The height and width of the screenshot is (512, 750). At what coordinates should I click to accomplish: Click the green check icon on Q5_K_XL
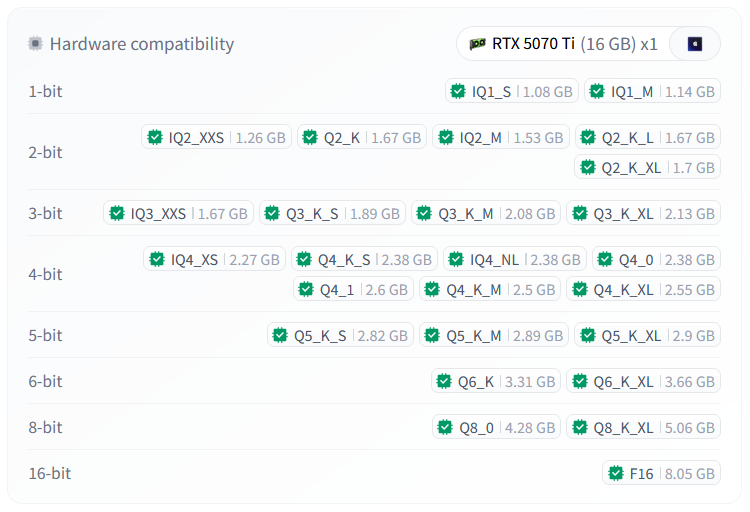[x=587, y=335]
